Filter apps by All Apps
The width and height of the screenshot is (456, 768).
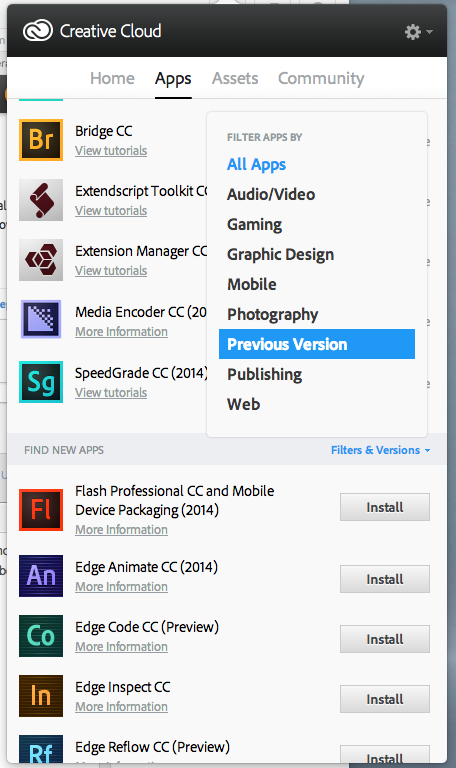(x=256, y=165)
